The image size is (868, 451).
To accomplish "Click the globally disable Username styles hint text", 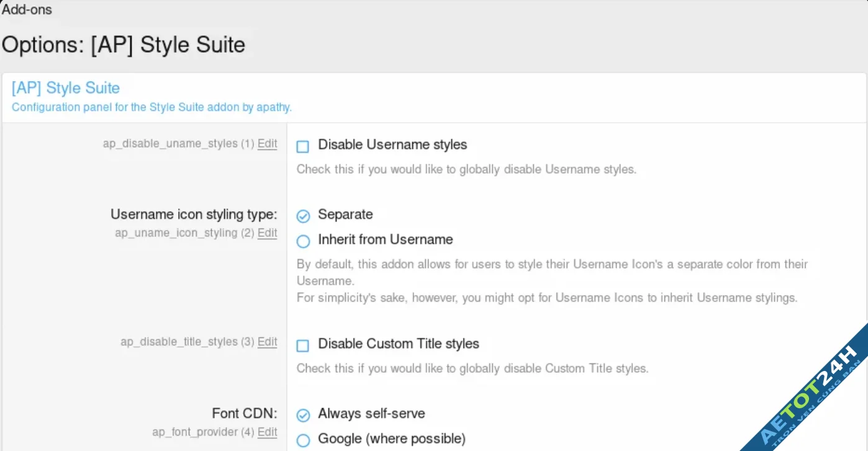I will (x=466, y=169).
